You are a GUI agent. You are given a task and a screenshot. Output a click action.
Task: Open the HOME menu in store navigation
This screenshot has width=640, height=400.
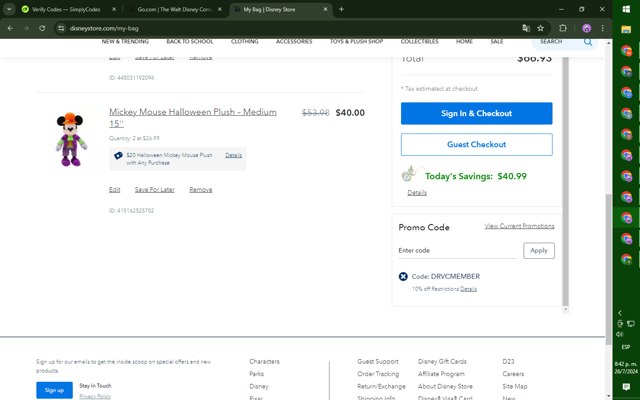point(464,42)
